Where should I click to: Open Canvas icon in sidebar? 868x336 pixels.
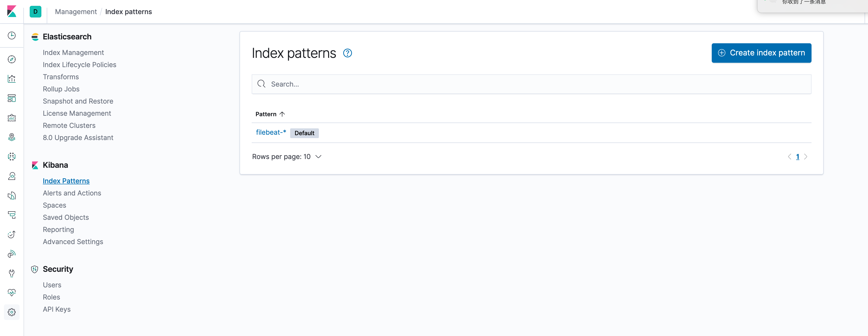(x=11, y=118)
